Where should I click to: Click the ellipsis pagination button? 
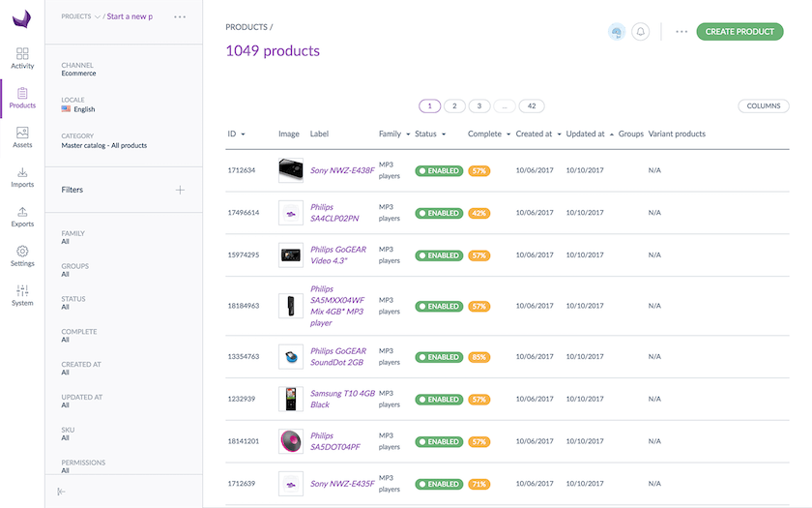[505, 106]
